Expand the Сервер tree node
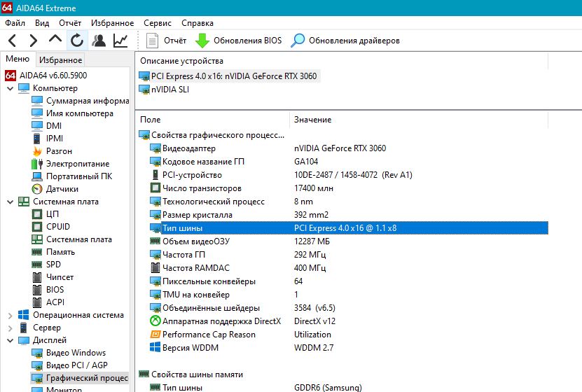Viewport: 582px width, 392px height. pyautogui.click(x=10, y=328)
